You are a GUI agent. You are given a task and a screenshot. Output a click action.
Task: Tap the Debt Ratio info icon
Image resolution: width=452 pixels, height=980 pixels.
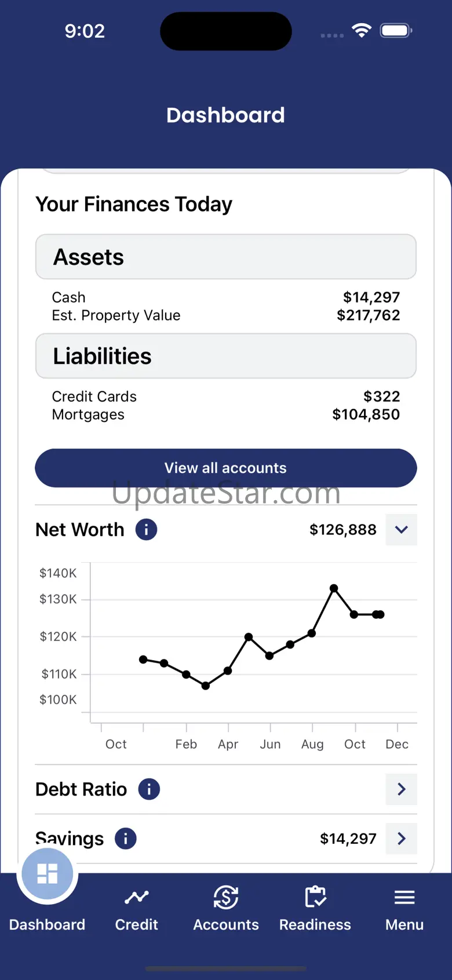(x=149, y=789)
